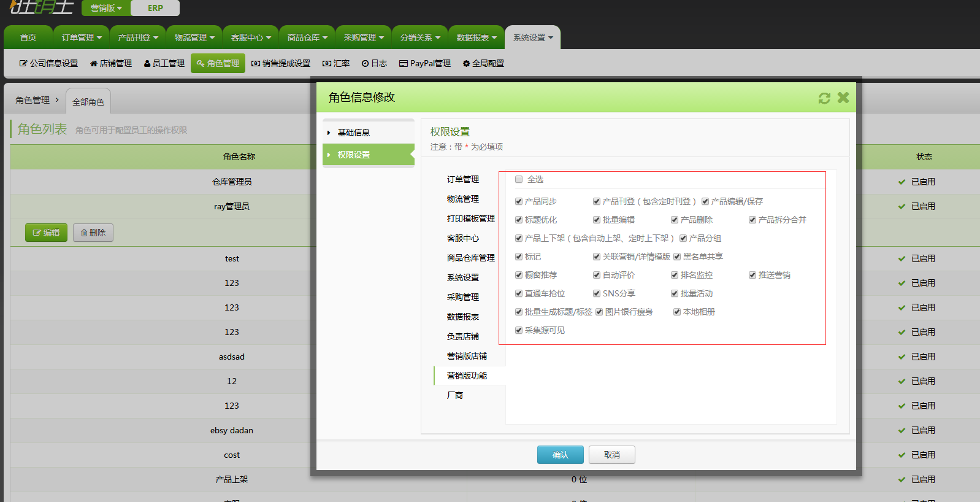980x502 pixels.
Task: Close the 角色信息修改 dialog
Action: pos(843,98)
